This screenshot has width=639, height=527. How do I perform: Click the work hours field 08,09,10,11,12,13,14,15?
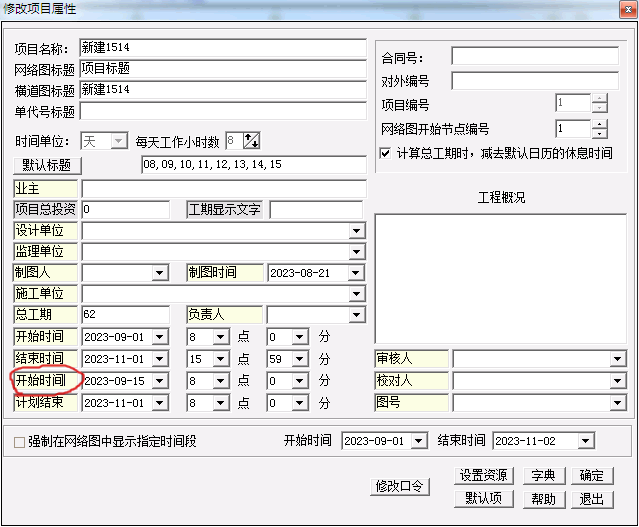(254, 165)
